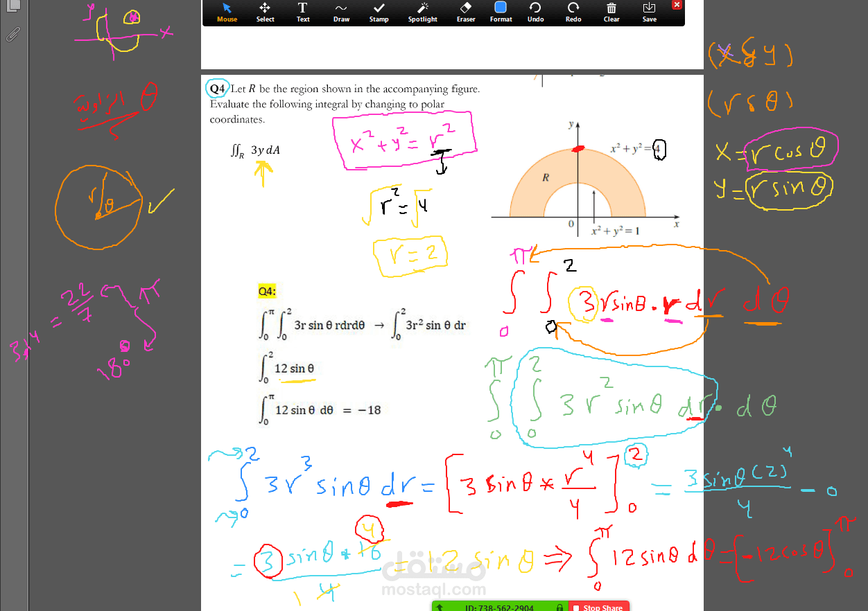The width and height of the screenshot is (868, 611).
Task: Save the annotated screen
Action: pos(649,12)
